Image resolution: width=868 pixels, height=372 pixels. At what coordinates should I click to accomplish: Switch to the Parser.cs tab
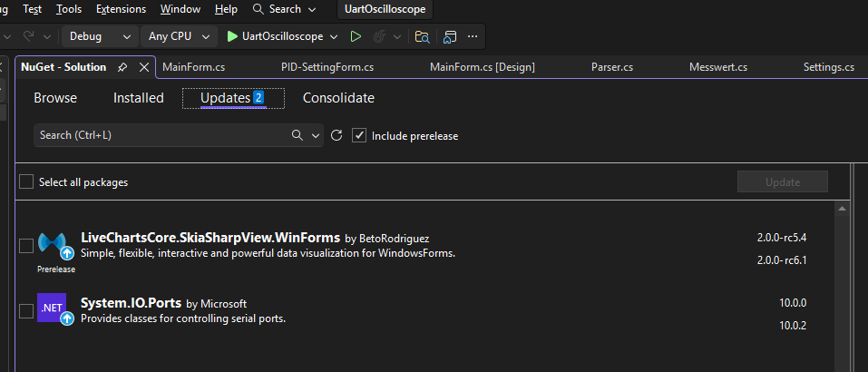pos(612,67)
